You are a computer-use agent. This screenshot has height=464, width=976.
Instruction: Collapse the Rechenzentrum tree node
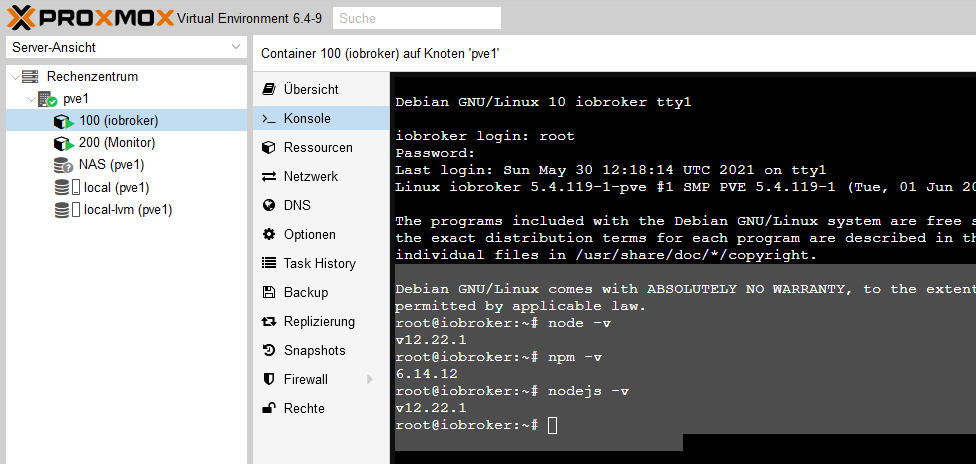tap(15, 77)
